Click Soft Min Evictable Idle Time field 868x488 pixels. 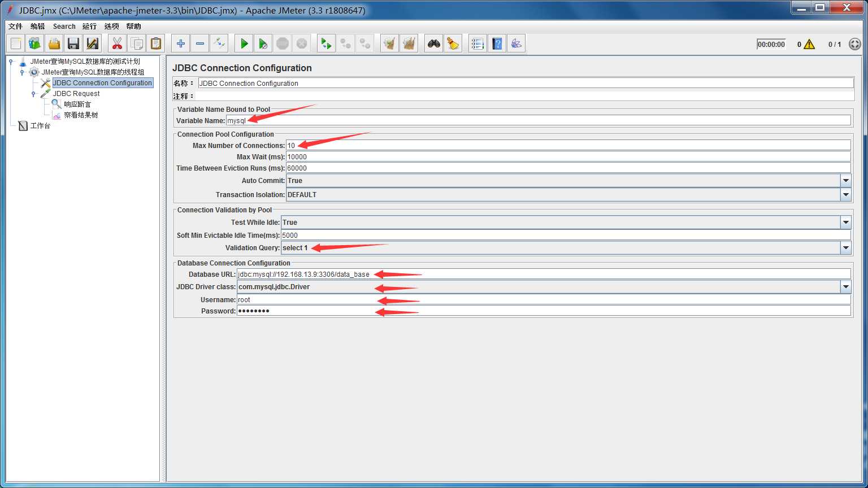pyautogui.click(x=566, y=235)
